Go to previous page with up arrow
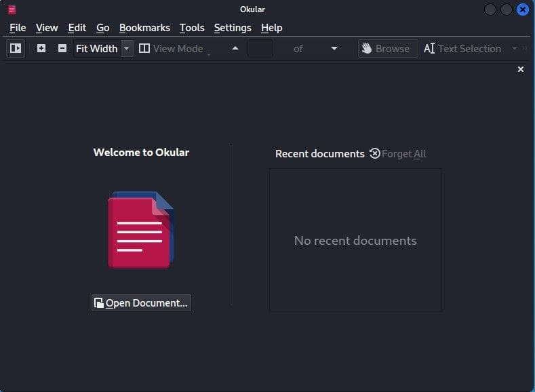This screenshot has width=535, height=392. [x=235, y=48]
